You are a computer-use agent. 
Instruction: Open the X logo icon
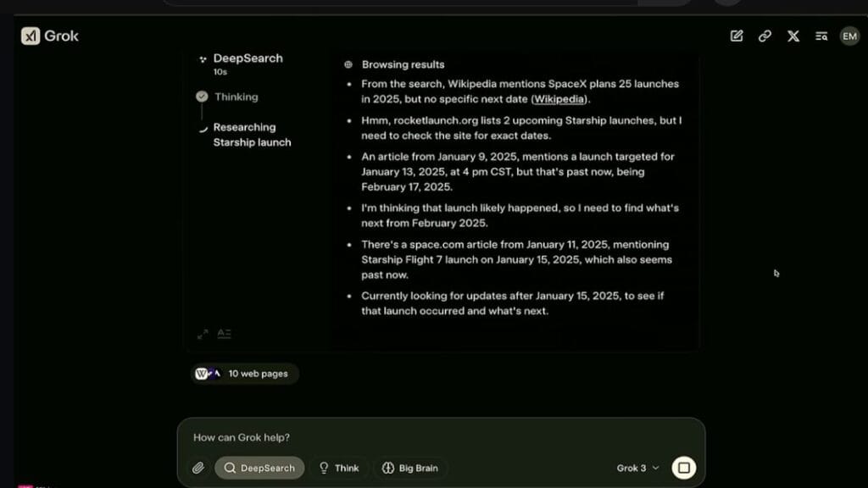(x=793, y=36)
